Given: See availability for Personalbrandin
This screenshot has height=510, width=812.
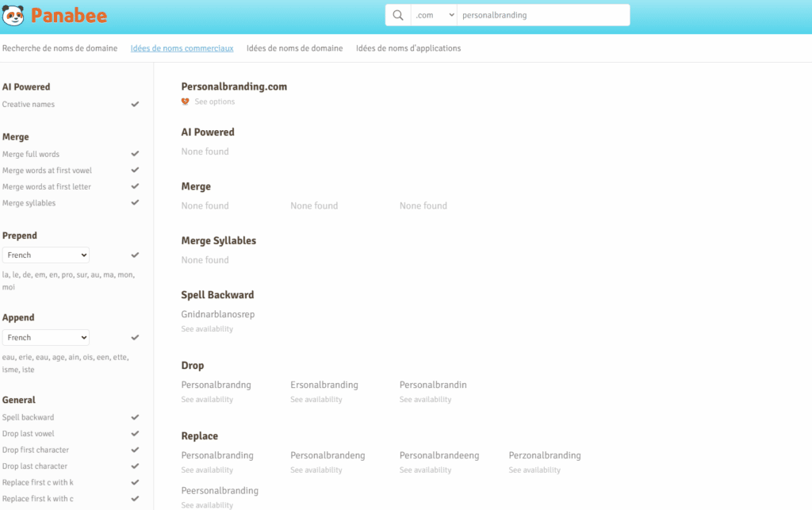Looking at the screenshot, I should (426, 399).
